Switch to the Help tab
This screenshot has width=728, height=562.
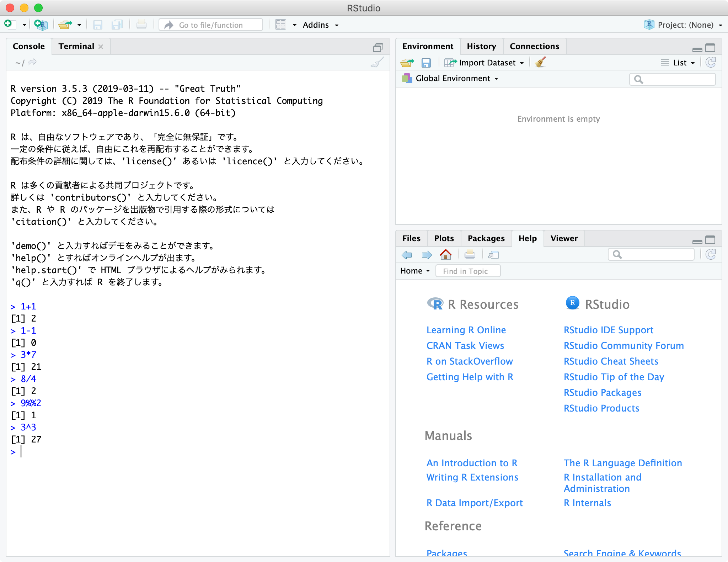pos(528,238)
